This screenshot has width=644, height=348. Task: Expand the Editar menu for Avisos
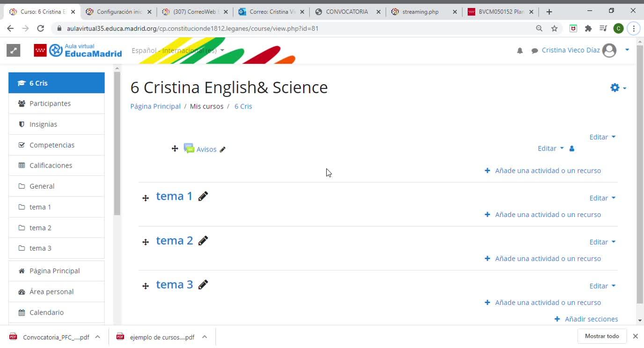point(550,148)
